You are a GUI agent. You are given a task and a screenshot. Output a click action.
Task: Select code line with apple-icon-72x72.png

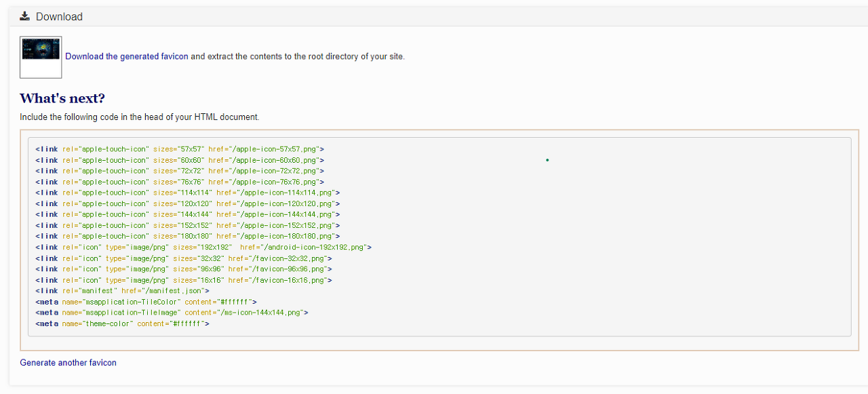(180, 171)
